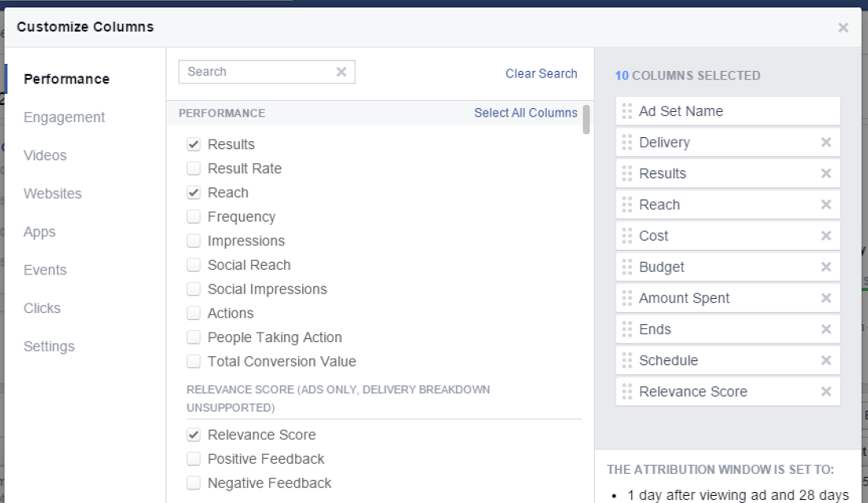This screenshot has height=503, width=868.
Task: Remove Relevance Score from selected columns
Action: pyautogui.click(x=826, y=391)
